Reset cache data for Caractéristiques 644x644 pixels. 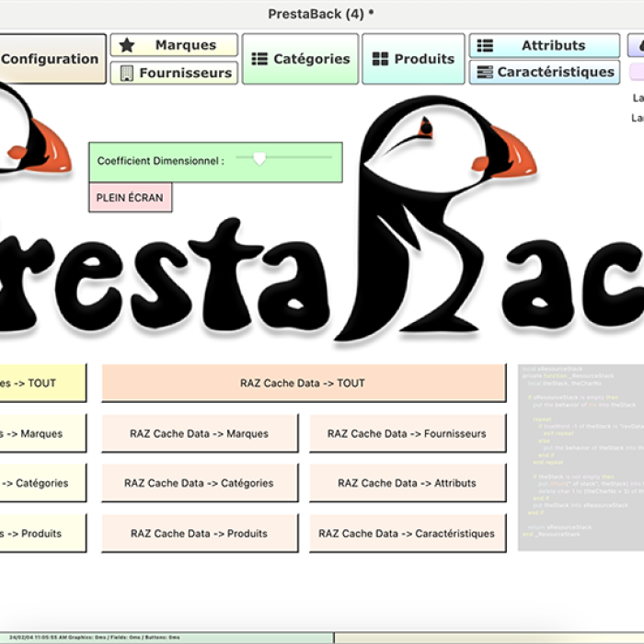click(x=407, y=534)
